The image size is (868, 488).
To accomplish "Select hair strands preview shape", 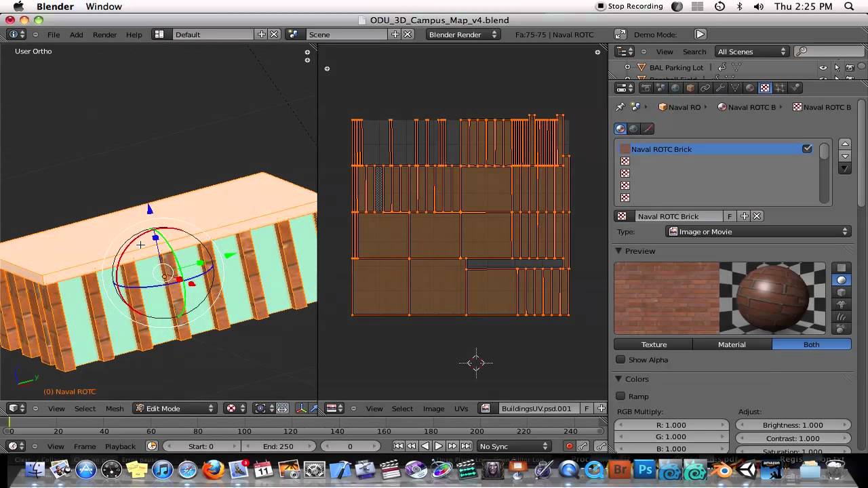I will coord(842,317).
